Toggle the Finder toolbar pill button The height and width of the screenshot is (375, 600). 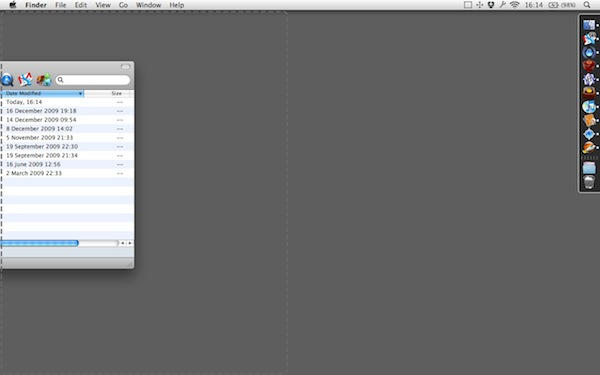(x=126, y=67)
